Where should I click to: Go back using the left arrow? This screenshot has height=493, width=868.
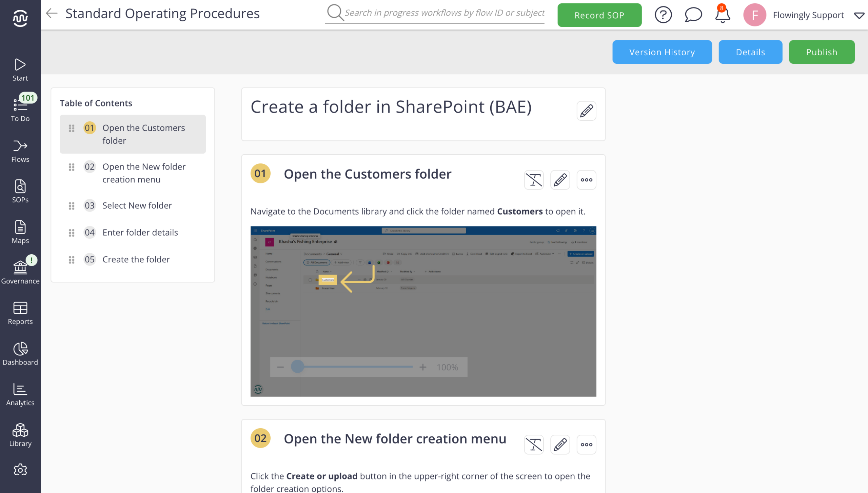point(52,14)
